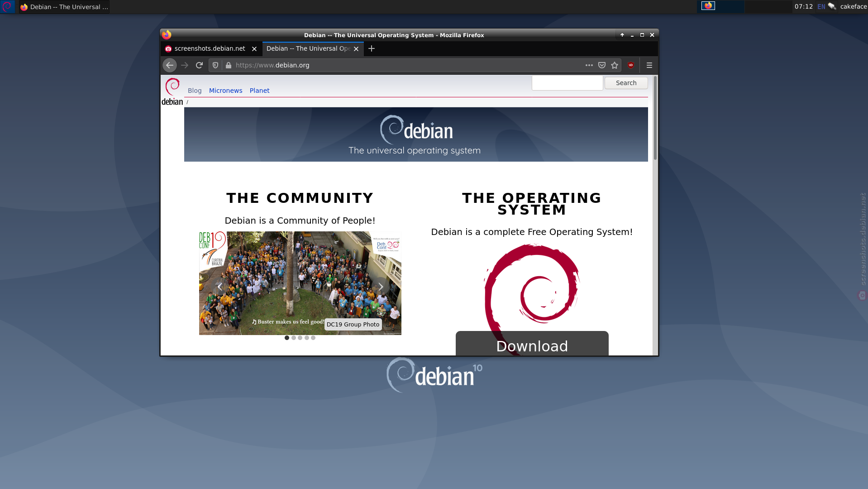Select the fourth carousel dot indicator
Viewport: 868px width, 489px height.
307,338
